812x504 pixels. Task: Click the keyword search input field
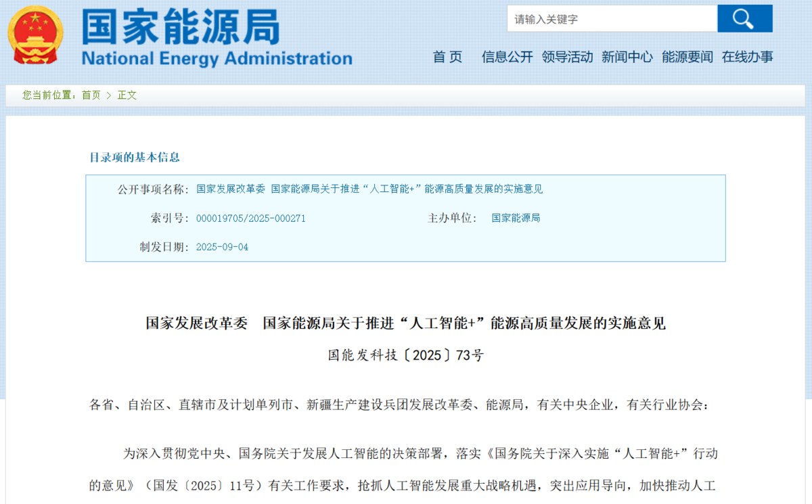(x=612, y=19)
